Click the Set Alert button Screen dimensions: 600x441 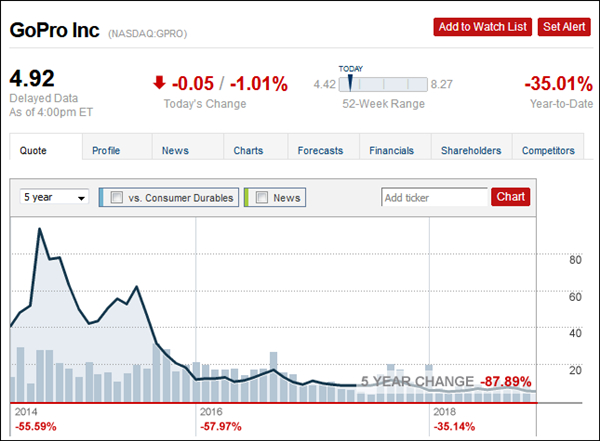coord(563,27)
